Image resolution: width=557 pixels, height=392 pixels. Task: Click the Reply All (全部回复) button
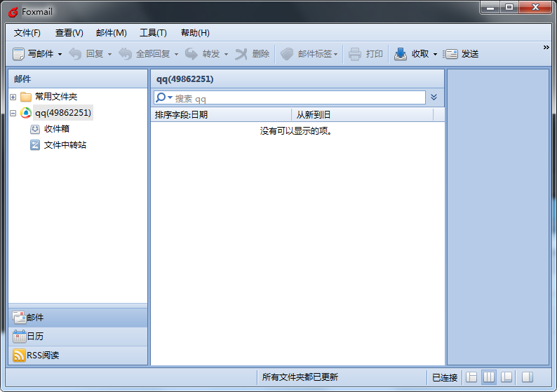(145, 54)
